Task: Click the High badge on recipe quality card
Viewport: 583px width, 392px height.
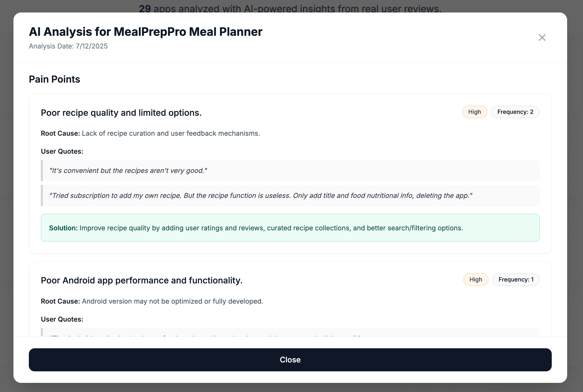Action: 474,112
